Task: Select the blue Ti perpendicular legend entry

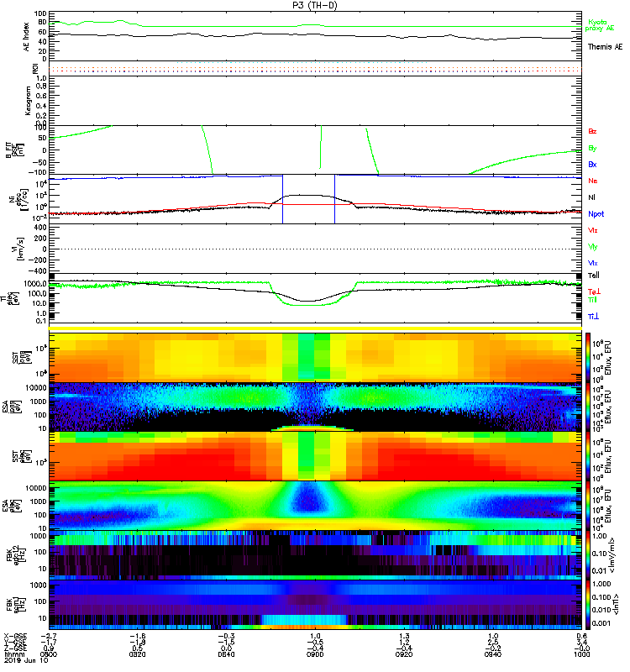Action: [x=593, y=317]
